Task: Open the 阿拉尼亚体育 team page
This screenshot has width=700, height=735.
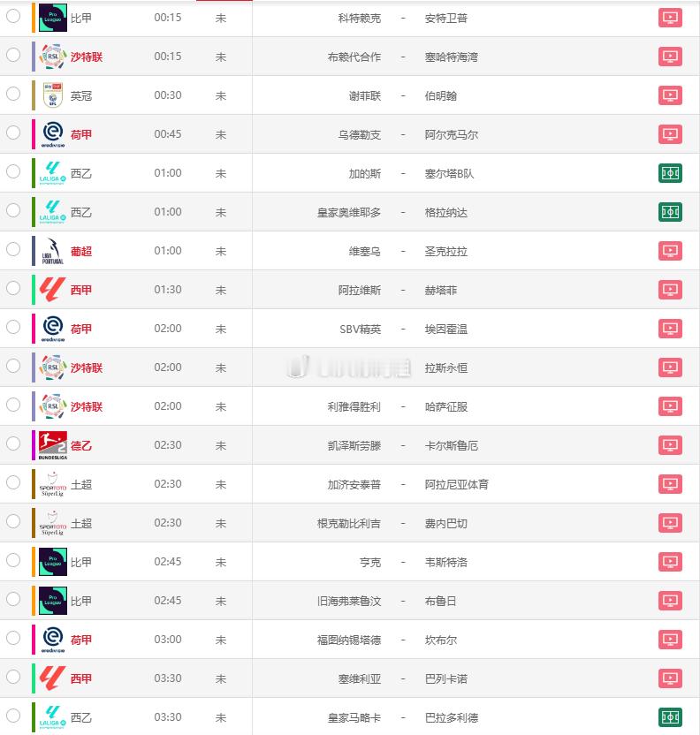Action: (457, 485)
